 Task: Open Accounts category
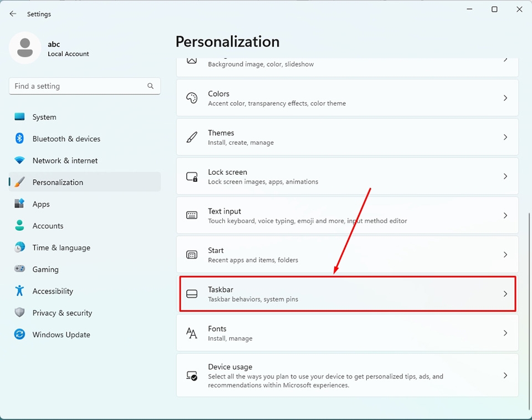pyautogui.click(x=48, y=226)
